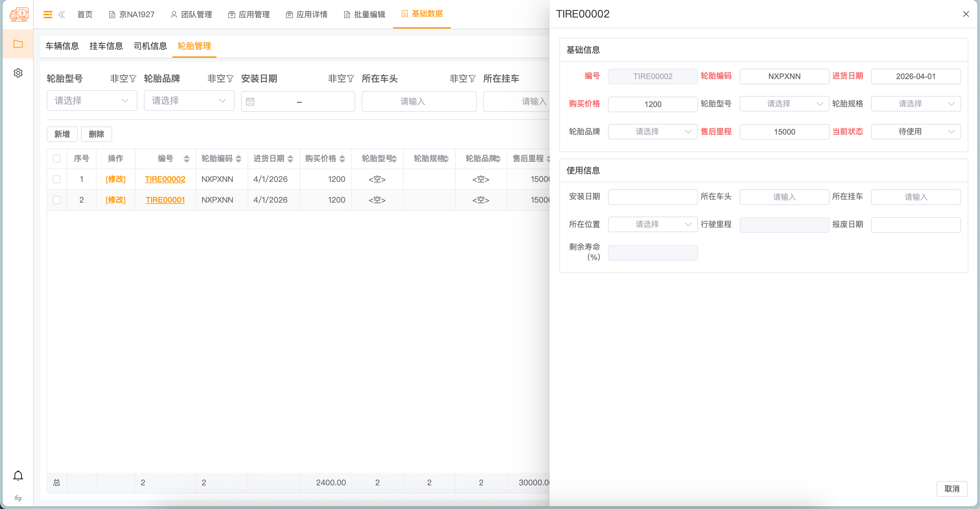Viewport: 980px width, 509px height.
Task: Open the 所在位置 dropdown in 使用信息
Action: point(652,224)
